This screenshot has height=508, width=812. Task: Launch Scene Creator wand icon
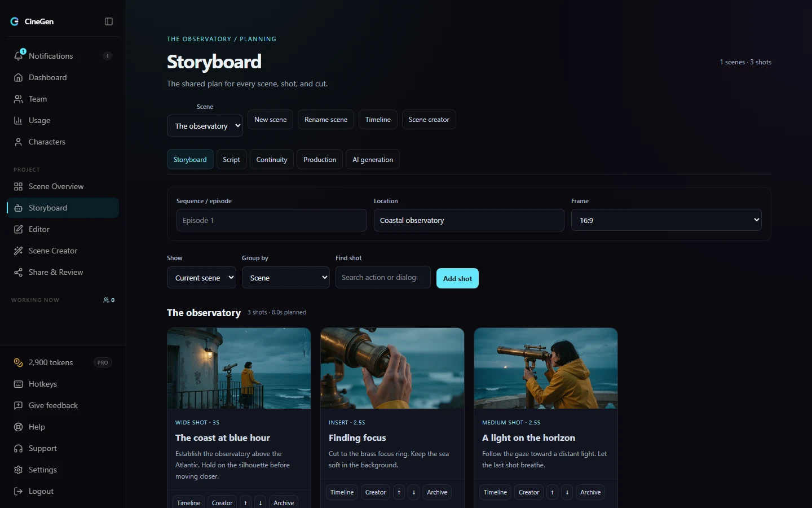pos(18,251)
